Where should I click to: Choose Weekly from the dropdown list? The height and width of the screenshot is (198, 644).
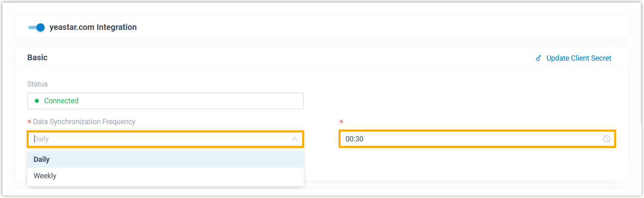[45, 176]
